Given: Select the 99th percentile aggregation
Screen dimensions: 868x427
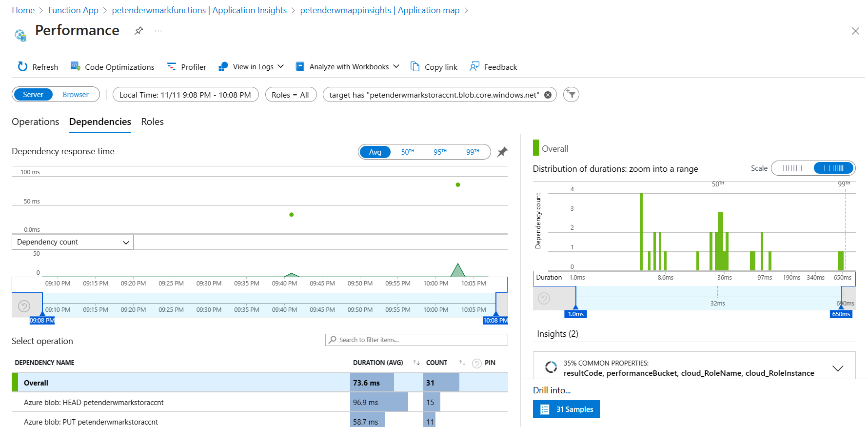Looking at the screenshot, I should pyautogui.click(x=473, y=152).
